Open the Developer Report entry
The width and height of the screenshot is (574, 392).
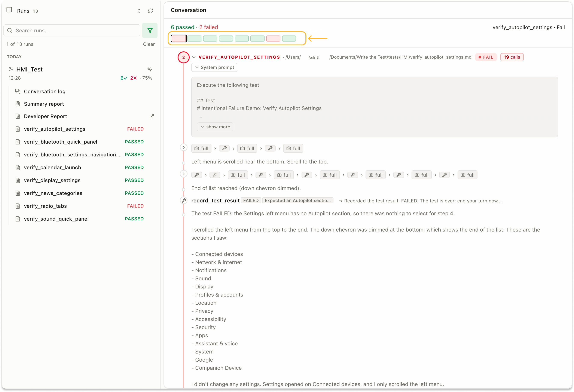tap(45, 116)
